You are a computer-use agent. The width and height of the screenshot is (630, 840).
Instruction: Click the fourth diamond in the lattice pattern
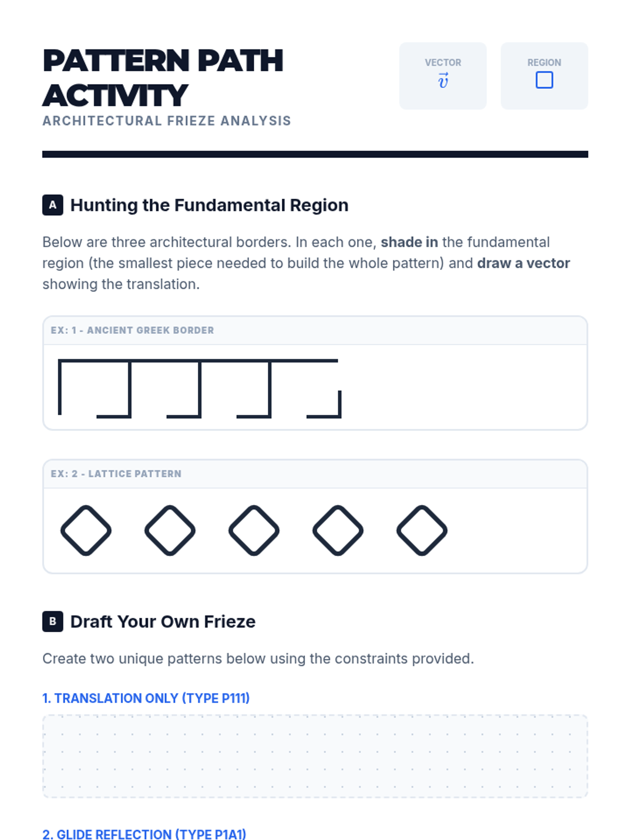[x=338, y=530]
